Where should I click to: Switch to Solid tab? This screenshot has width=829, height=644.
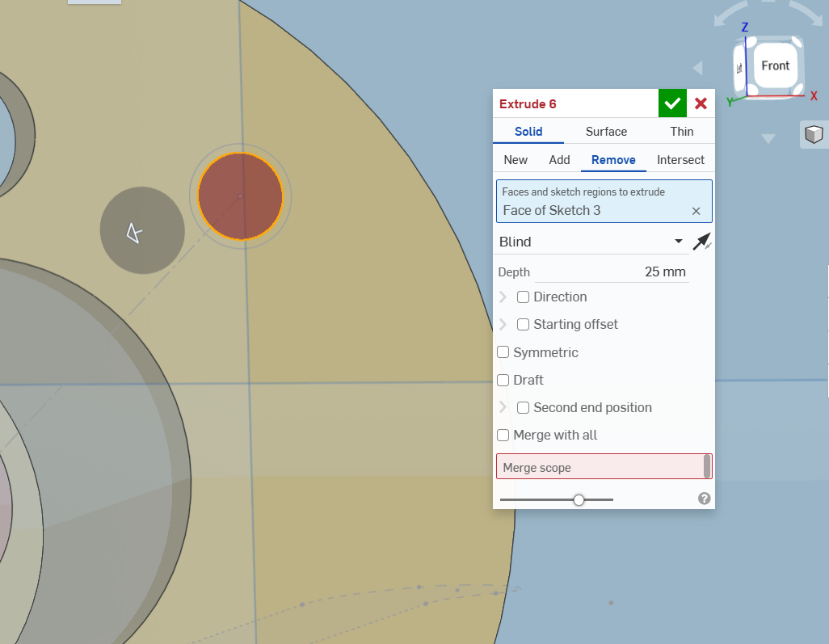tap(528, 132)
